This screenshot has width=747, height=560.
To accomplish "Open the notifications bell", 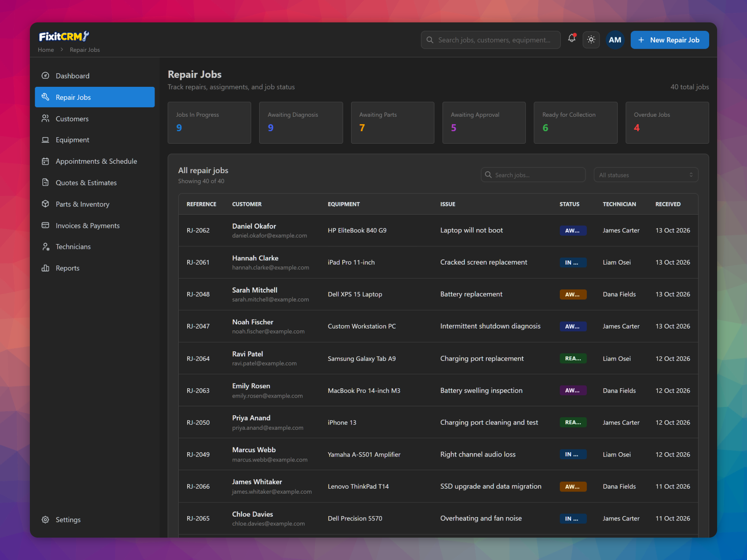I will click(571, 39).
